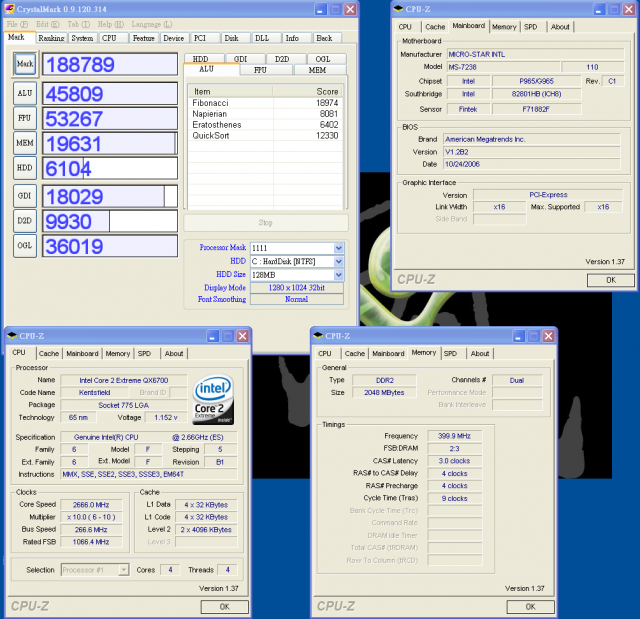Expand the Processor Mask dropdown
The width and height of the screenshot is (640, 619).
click(338, 248)
